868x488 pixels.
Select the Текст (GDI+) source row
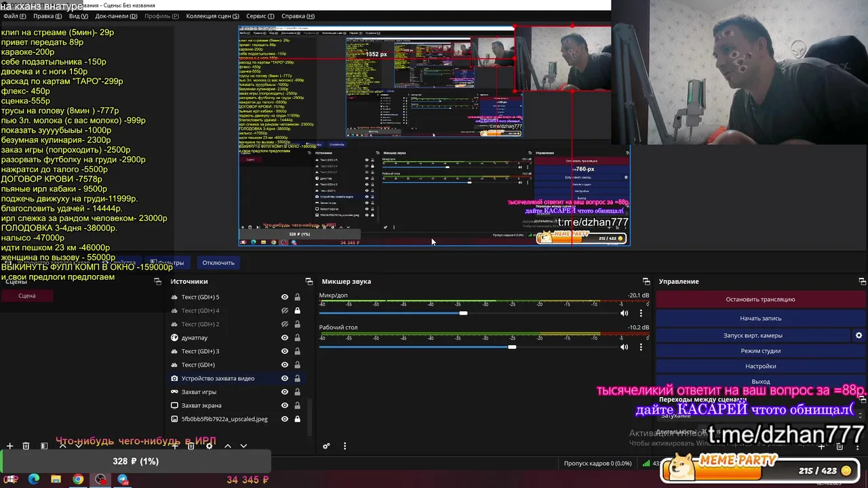click(x=236, y=365)
